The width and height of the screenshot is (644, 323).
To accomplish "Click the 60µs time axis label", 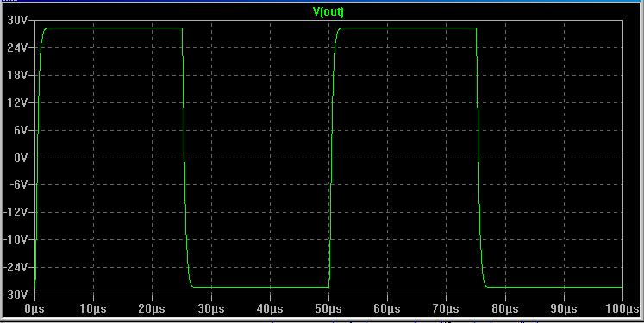I will point(387,309).
